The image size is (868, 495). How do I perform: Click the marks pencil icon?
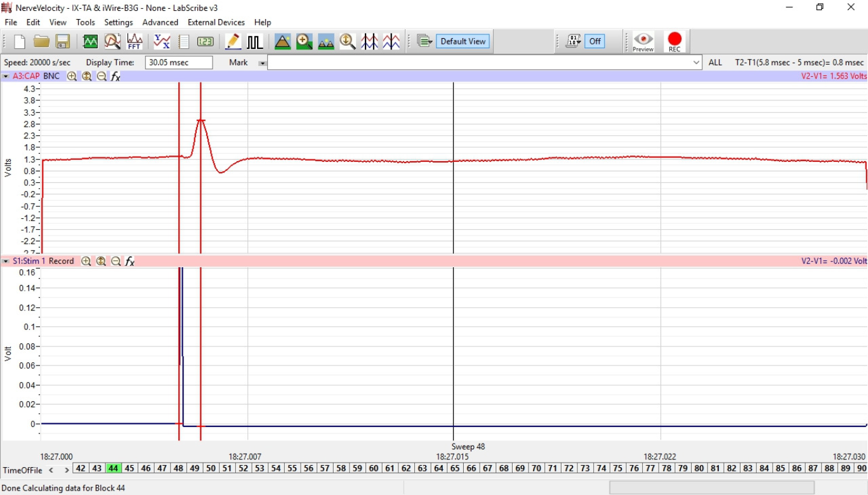[233, 42]
